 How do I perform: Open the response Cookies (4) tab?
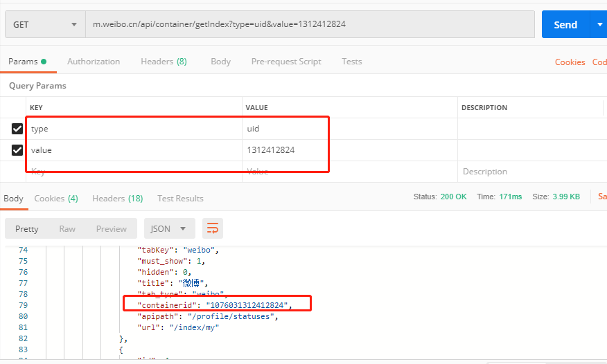56,199
